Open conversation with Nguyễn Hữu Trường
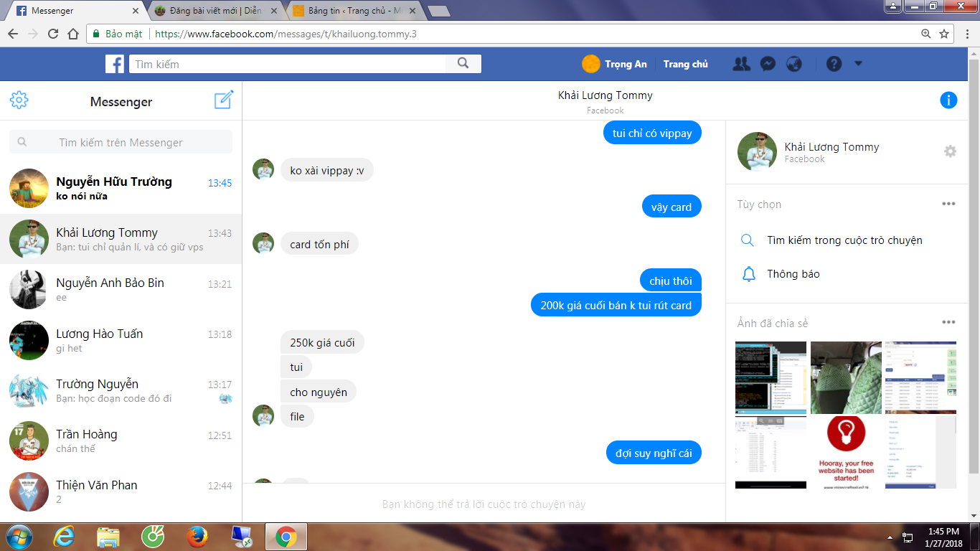The image size is (980, 551). (x=121, y=189)
